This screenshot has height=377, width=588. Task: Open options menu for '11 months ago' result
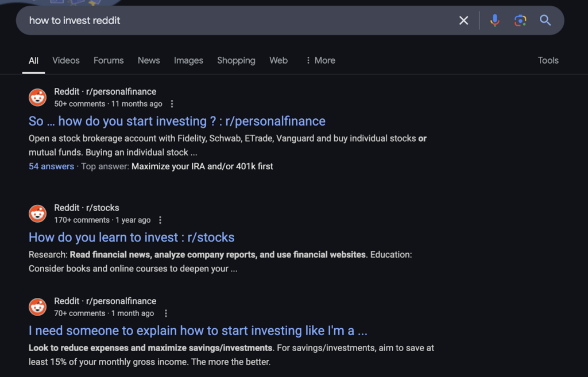click(x=172, y=104)
